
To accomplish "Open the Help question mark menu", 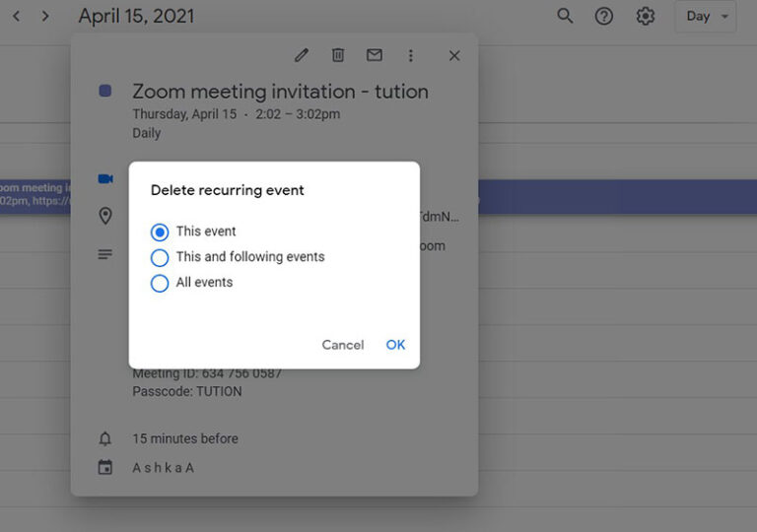I will tap(603, 17).
